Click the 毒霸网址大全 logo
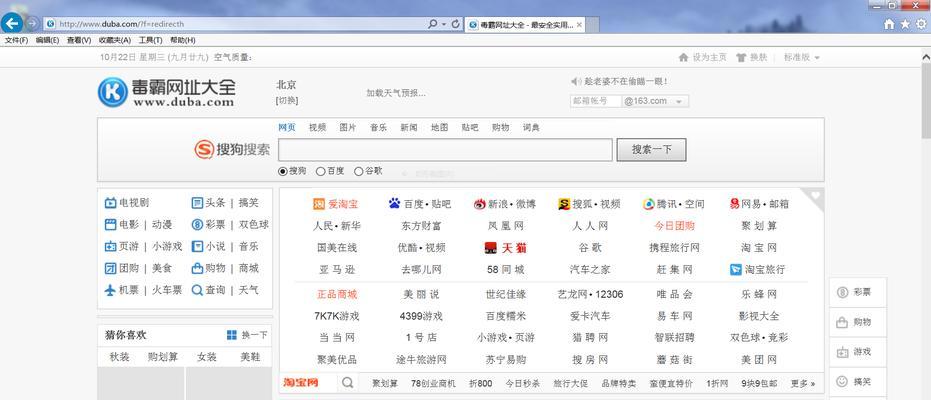This screenshot has width=931, height=400. coord(167,92)
